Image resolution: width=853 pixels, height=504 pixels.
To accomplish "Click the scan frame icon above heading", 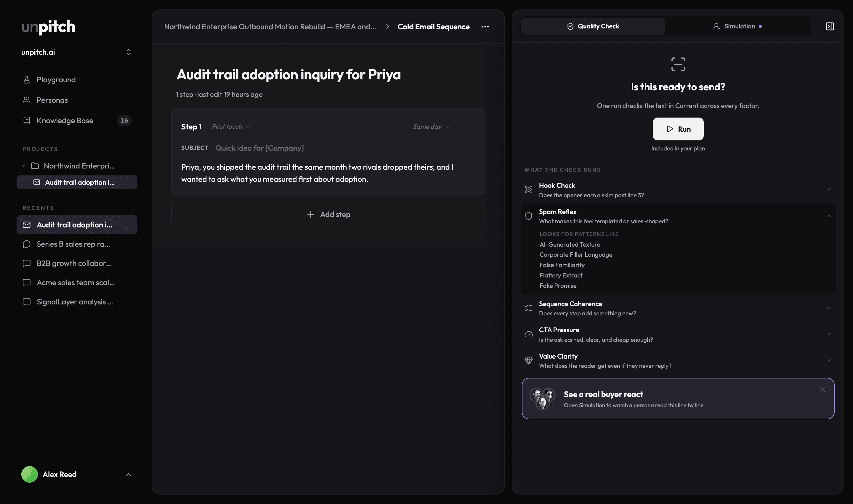I will [678, 64].
